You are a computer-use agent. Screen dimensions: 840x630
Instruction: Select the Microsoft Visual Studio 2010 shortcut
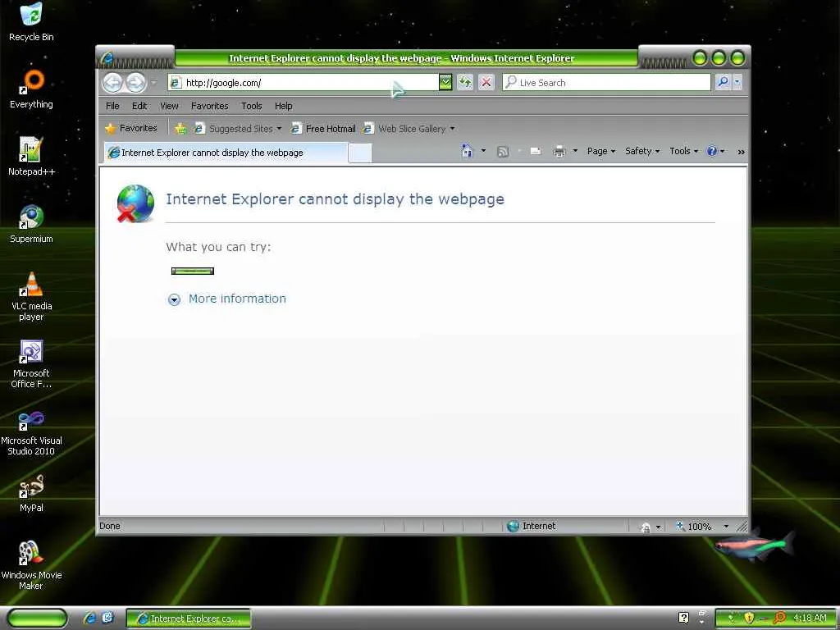pos(31,431)
